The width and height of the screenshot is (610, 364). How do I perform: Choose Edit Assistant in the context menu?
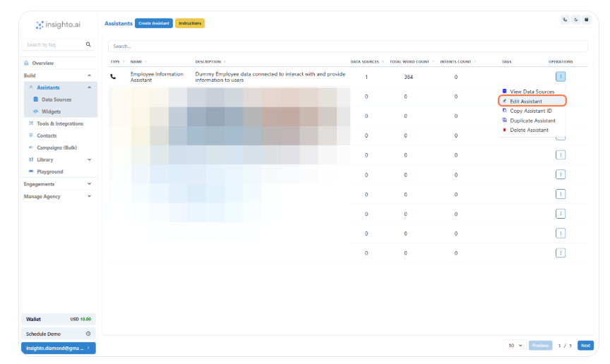tap(532, 101)
